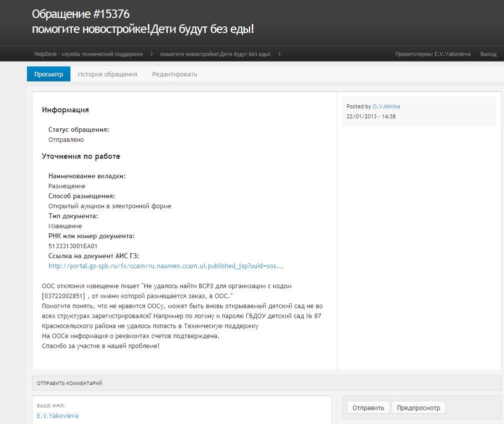Select document number 5133313001EA01
The image size is (504, 424).
(72, 246)
